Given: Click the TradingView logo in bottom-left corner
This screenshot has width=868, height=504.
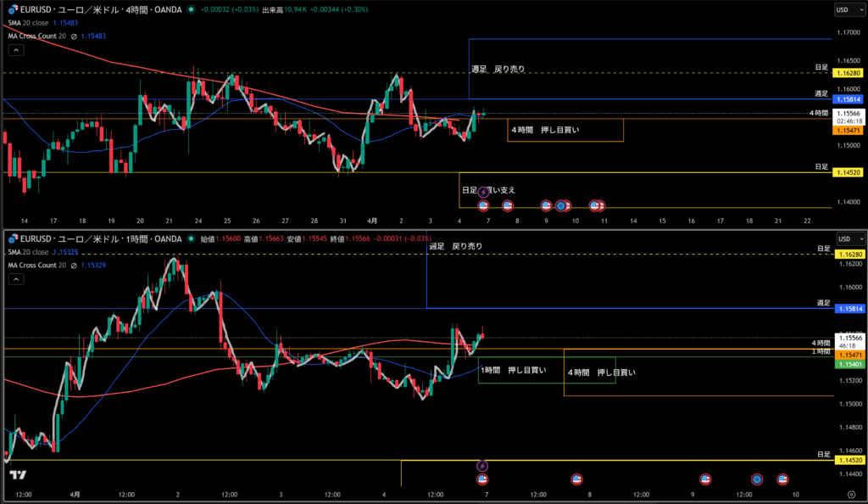Looking at the screenshot, I should [x=19, y=476].
